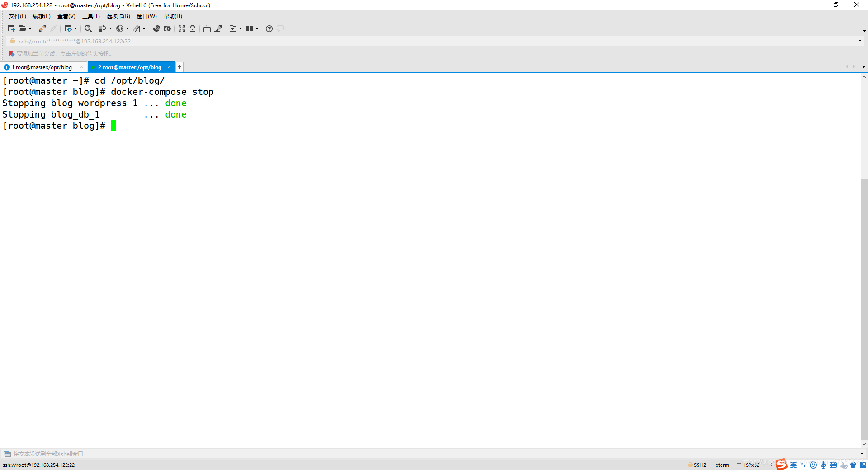Expand the Properties dropdown arrow

pyautogui.click(x=75, y=29)
